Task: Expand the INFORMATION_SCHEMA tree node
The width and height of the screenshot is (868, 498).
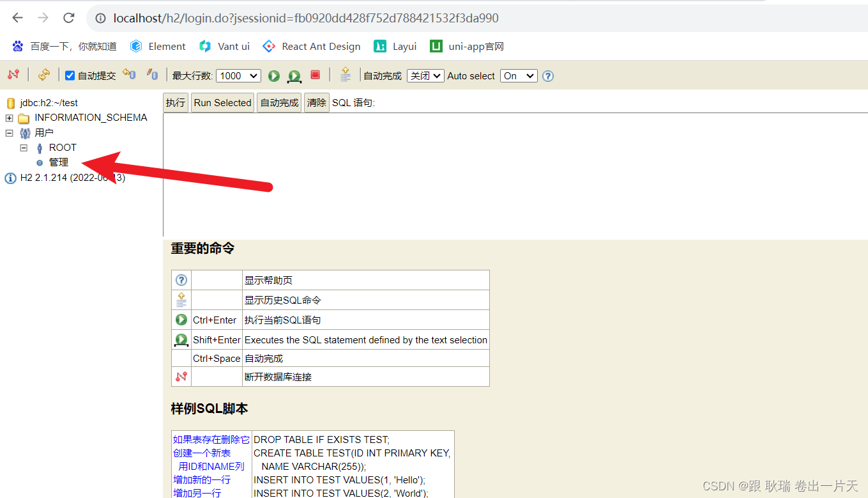Action: (x=9, y=118)
